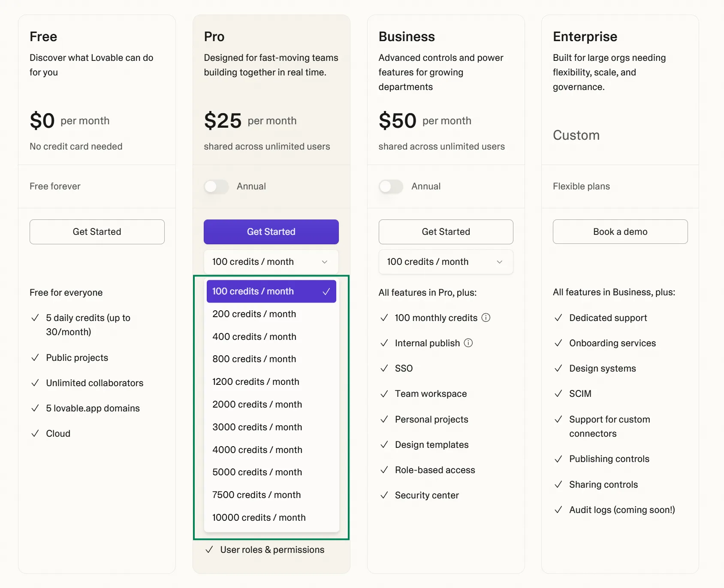Click info icon beside 100 monthly credits

(x=486, y=318)
